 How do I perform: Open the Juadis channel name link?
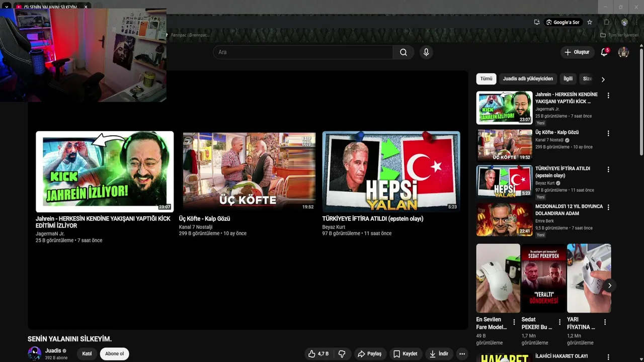53,351
